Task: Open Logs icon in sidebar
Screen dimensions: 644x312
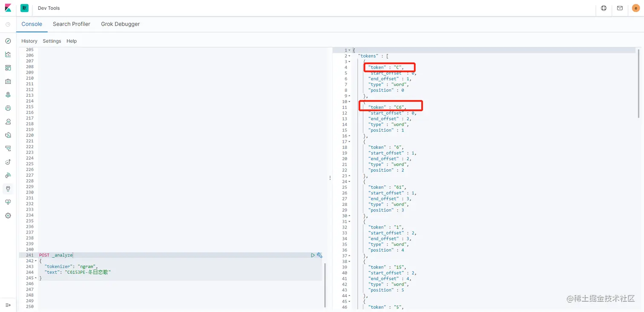Action: pyautogui.click(x=8, y=135)
